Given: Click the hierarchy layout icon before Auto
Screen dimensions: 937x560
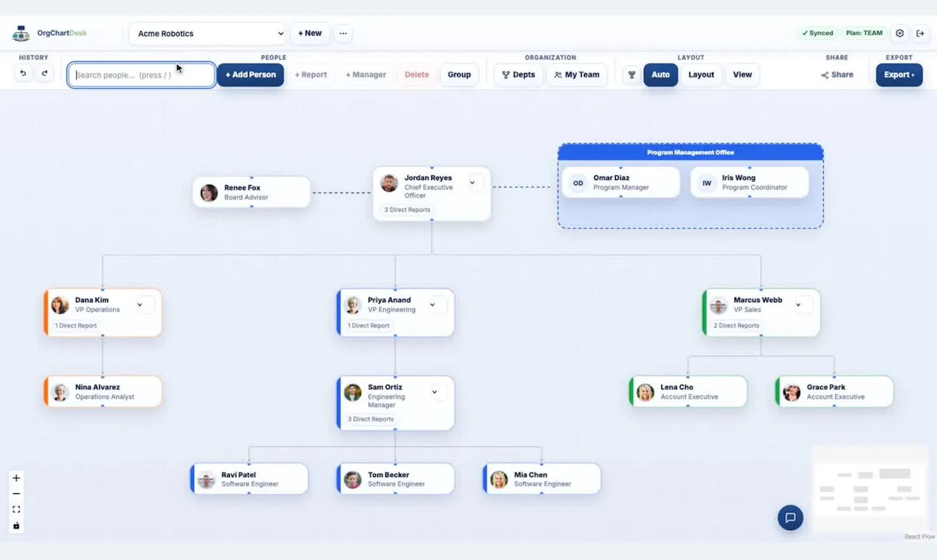Looking at the screenshot, I should (631, 75).
